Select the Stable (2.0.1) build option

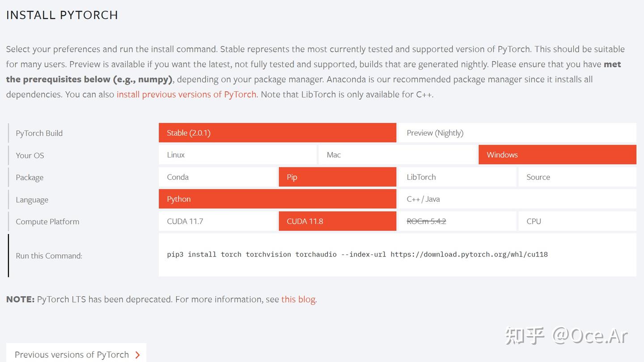click(277, 133)
